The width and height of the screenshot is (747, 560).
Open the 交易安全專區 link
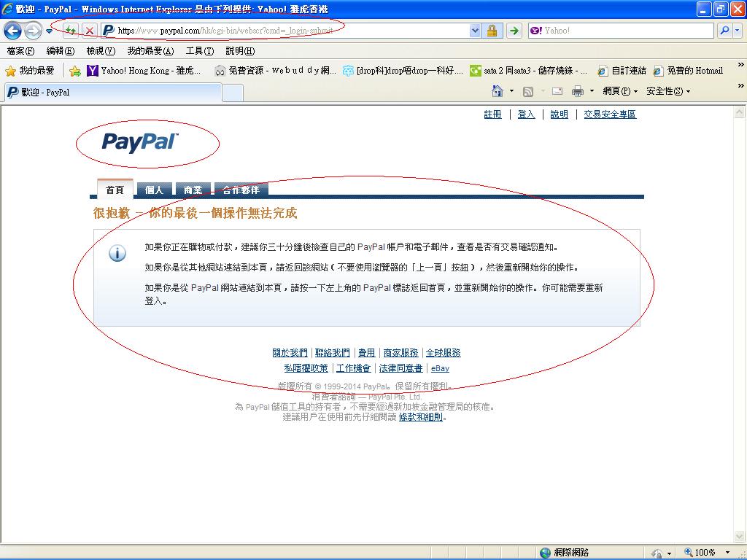tap(610, 114)
